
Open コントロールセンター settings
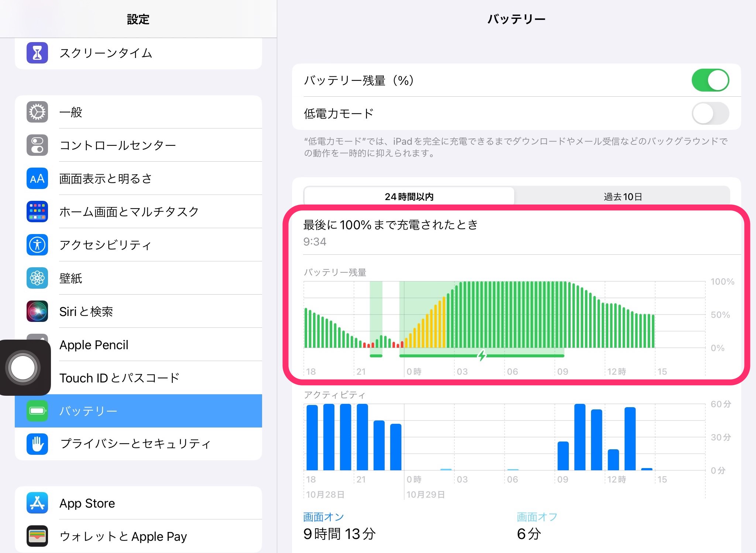point(138,145)
